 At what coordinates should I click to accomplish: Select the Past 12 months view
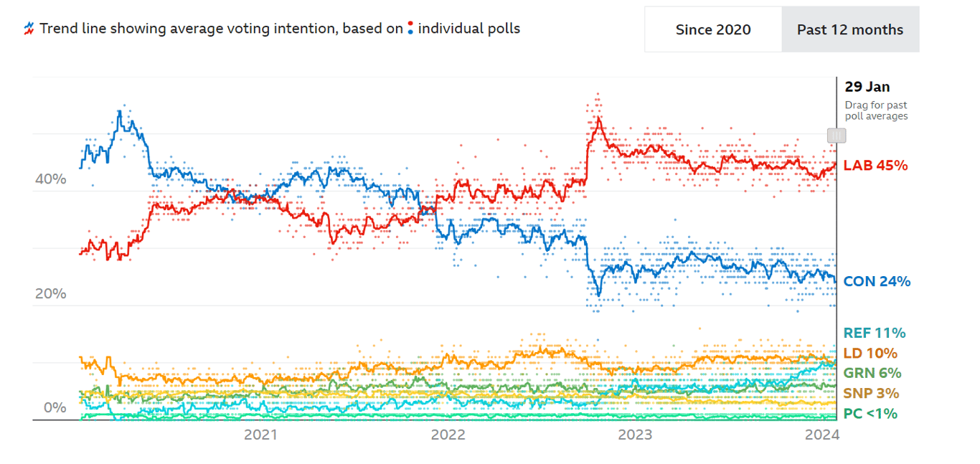coord(850,29)
